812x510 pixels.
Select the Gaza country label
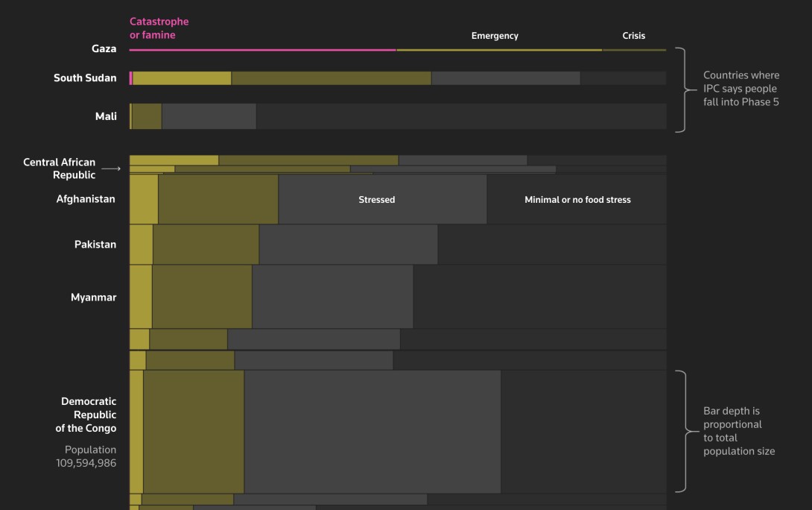tap(104, 48)
